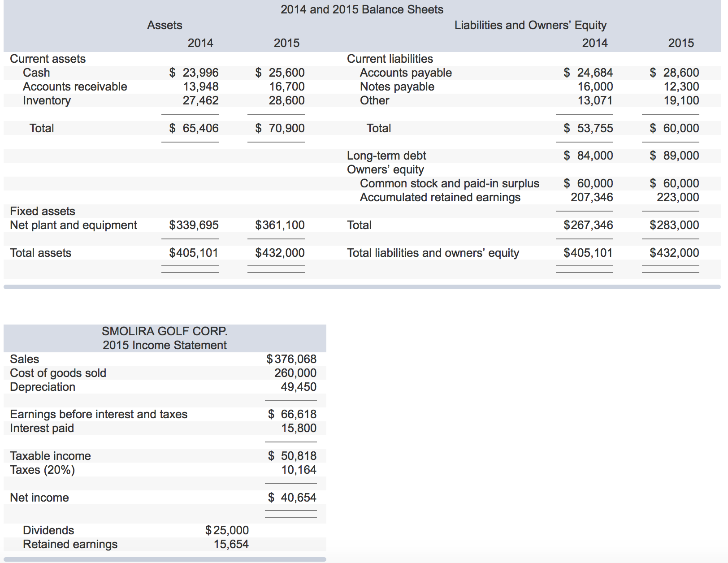This screenshot has width=728, height=563.
Task: Click the Current liabilities label
Action: (390, 59)
